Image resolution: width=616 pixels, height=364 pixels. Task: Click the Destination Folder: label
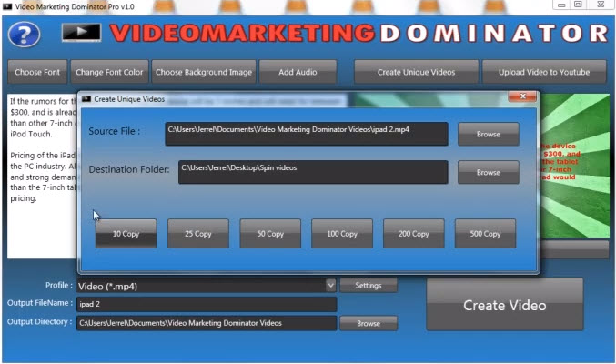[x=129, y=169]
